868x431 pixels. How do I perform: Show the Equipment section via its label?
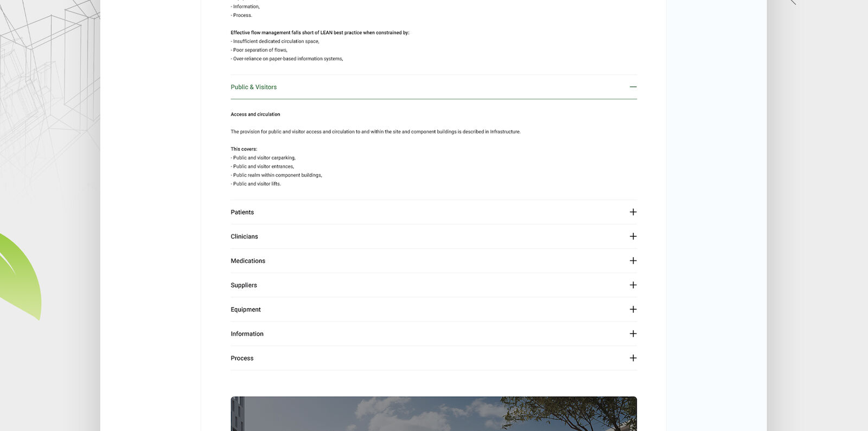[246, 310]
